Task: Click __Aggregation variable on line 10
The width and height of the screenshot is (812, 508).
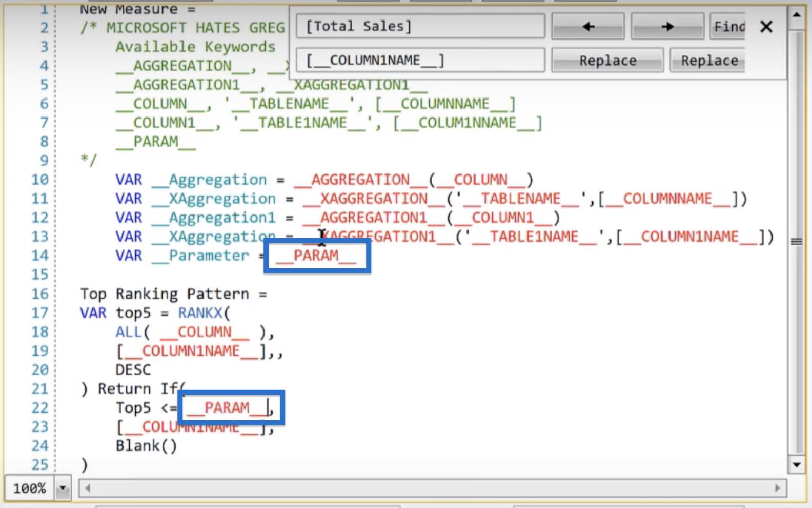Action: tap(209, 180)
